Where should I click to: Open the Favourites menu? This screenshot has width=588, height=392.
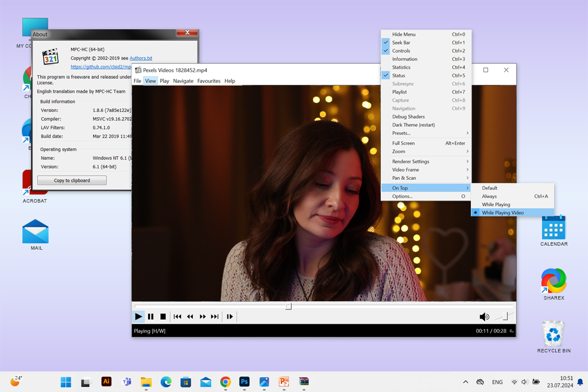[x=209, y=80]
